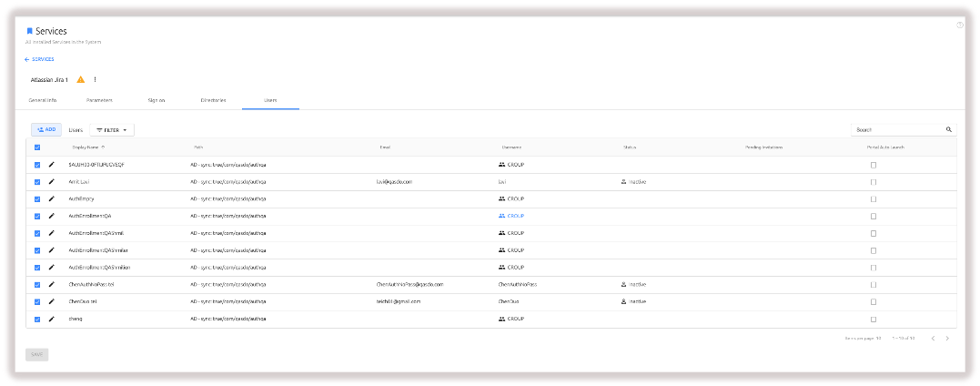This screenshot has width=980, height=386.
Task: Change the items per page value
Action: [x=878, y=339]
